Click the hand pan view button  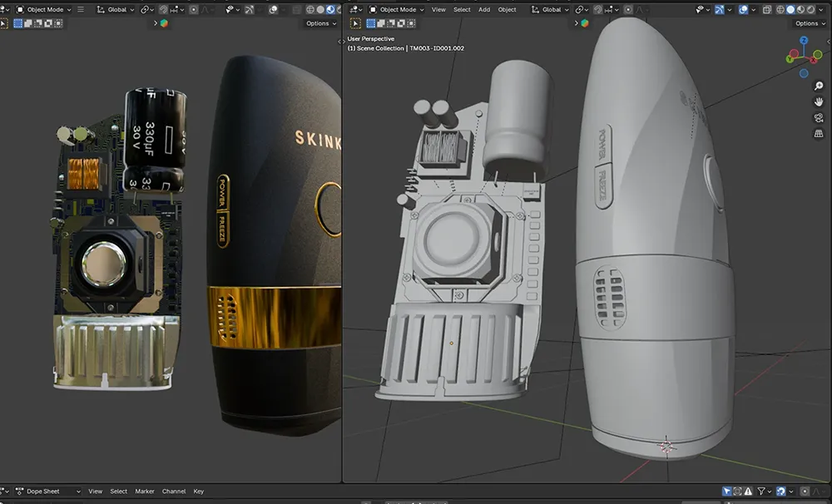(x=819, y=101)
